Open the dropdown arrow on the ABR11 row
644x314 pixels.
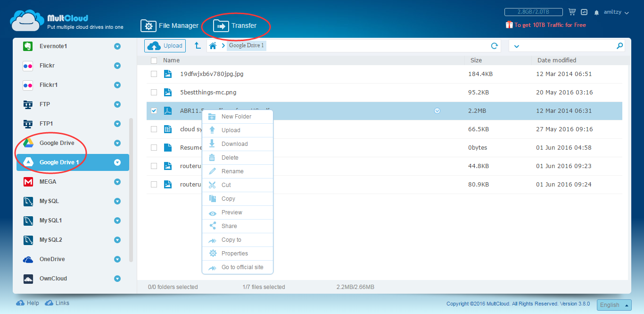tap(437, 111)
